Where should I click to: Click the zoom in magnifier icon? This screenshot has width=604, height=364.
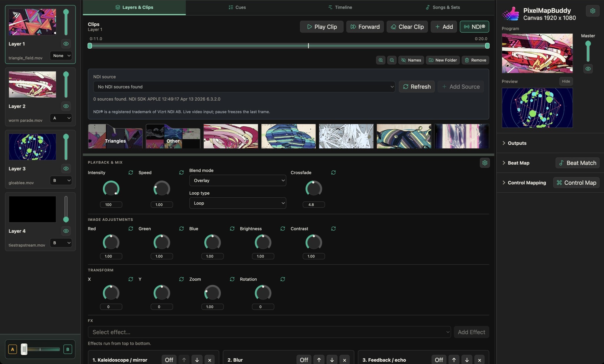coord(380,60)
